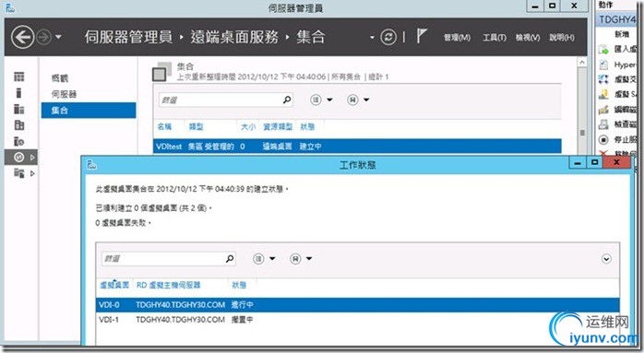
Task: Select the twin-tower All Servers sidebar icon
Action: click(x=18, y=109)
